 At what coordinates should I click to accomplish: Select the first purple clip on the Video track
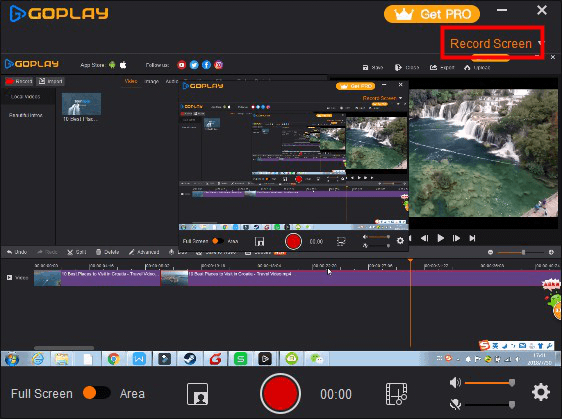coord(97,278)
